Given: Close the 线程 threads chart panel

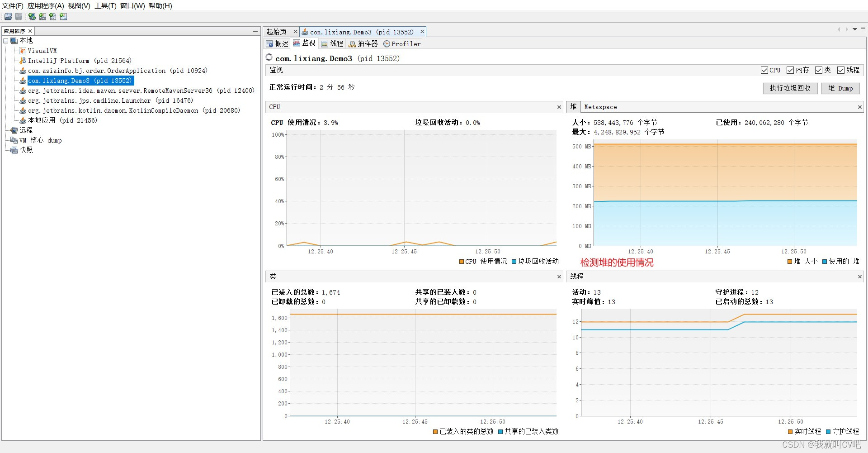Looking at the screenshot, I should [x=860, y=277].
